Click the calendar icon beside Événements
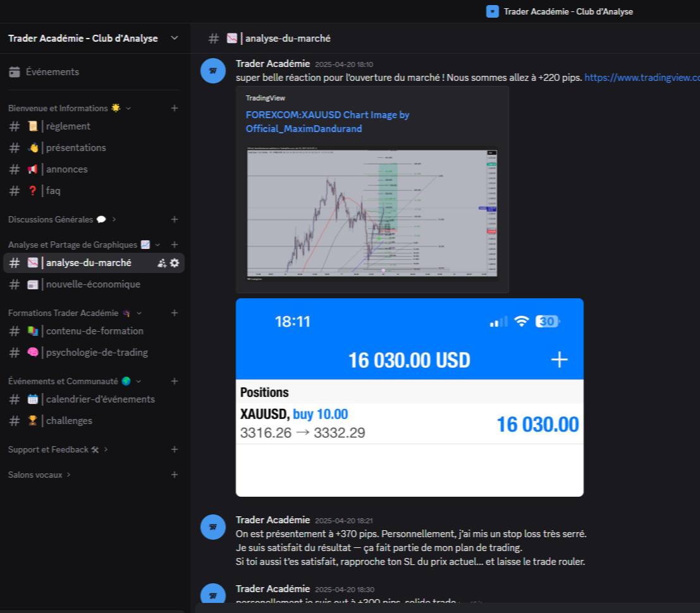 [15, 72]
